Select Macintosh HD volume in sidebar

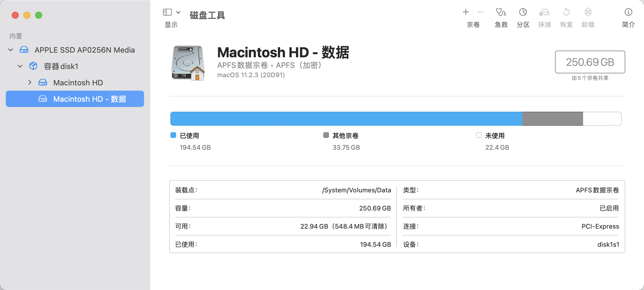[75, 83]
